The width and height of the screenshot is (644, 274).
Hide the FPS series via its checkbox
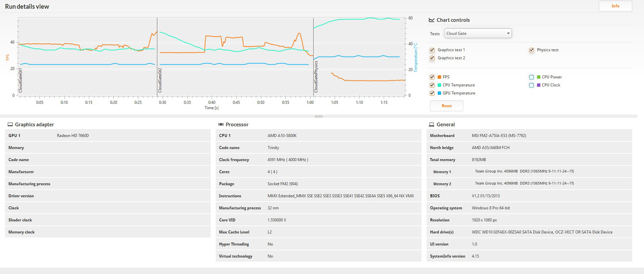point(432,77)
